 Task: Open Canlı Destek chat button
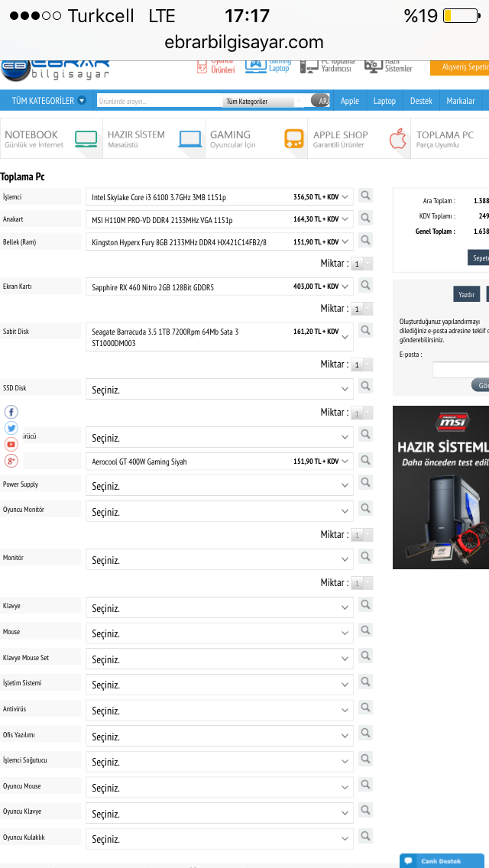pyautogui.click(x=442, y=861)
